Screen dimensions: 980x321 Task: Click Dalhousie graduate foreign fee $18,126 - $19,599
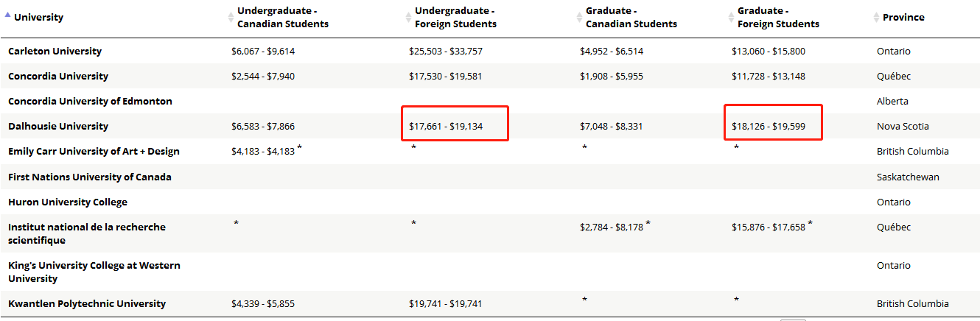(x=769, y=126)
